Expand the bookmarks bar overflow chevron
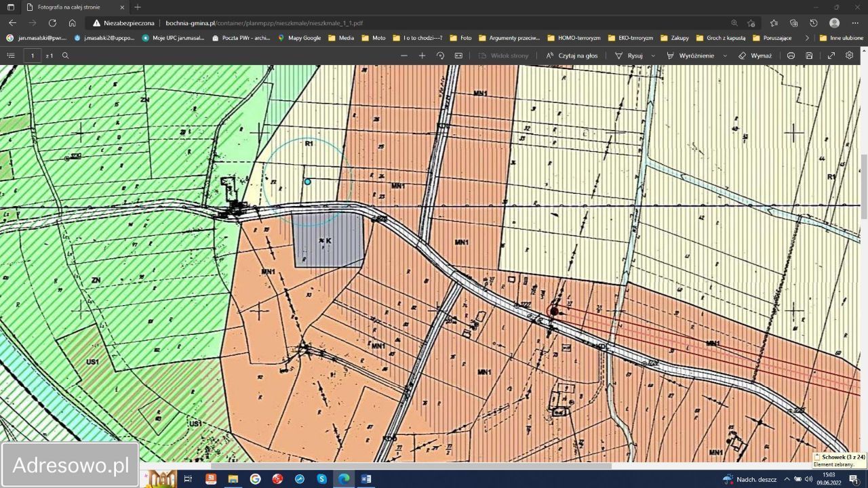Image resolution: width=868 pixels, height=488 pixels. tap(806, 38)
